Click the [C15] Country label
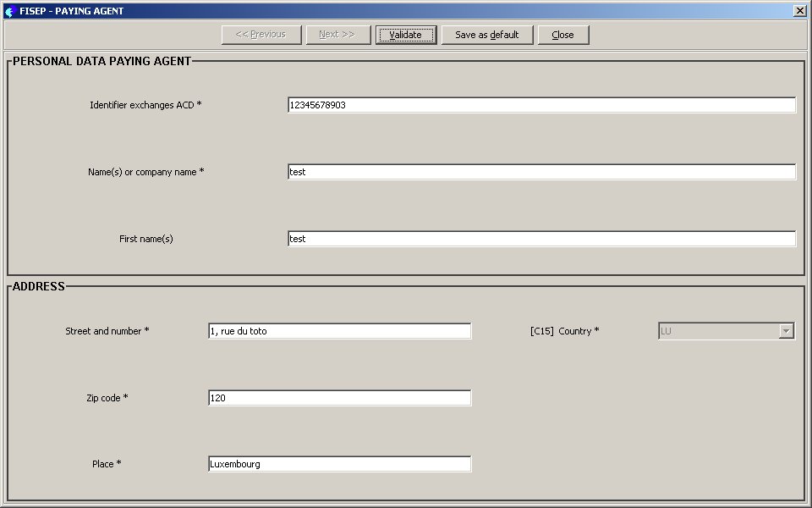Screen dimensions: 812x508 click(x=564, y=331)
